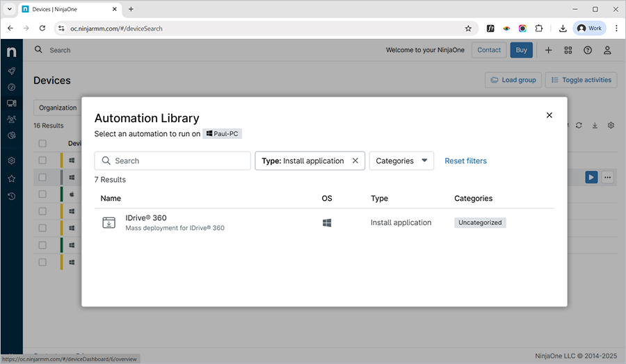Open the Devices section in sidebar
Screen dimensions: 626x364
pyautogui.click(x=11, y=104)
